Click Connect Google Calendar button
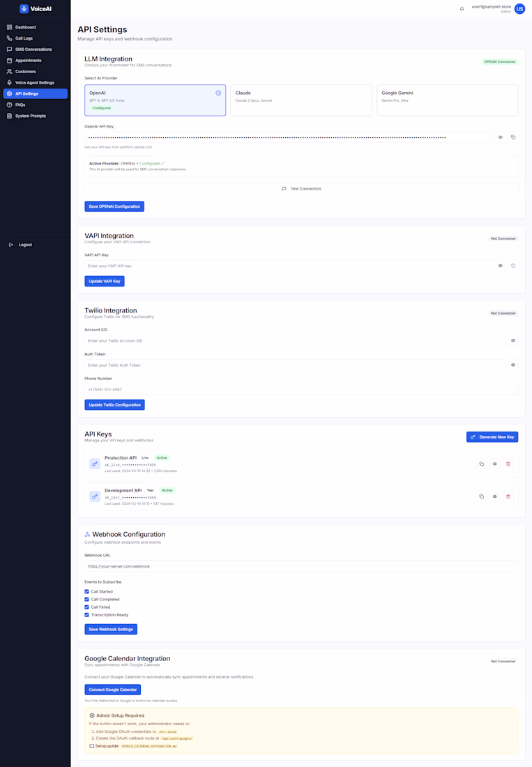 click(112, 690)
